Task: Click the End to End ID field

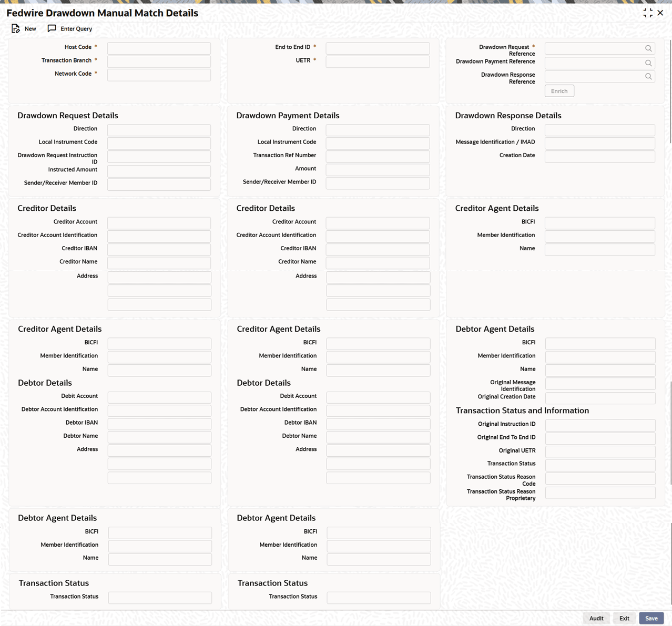Action: tap(378, 48)
